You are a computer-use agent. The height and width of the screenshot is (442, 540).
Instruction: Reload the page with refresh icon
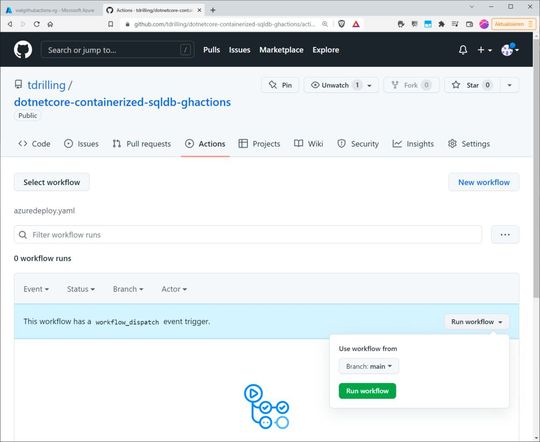[37, 24]
